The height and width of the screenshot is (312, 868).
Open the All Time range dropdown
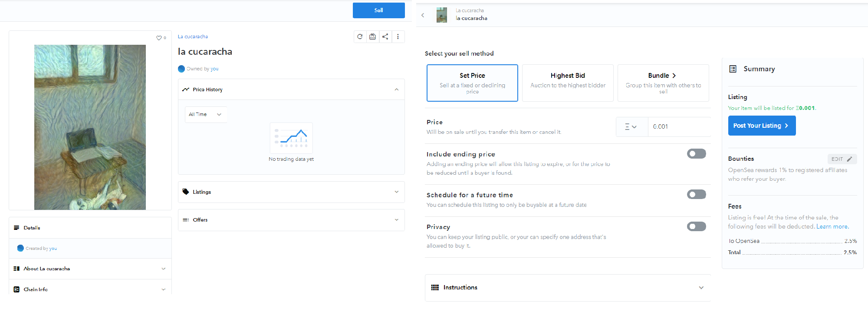point(206,115)
